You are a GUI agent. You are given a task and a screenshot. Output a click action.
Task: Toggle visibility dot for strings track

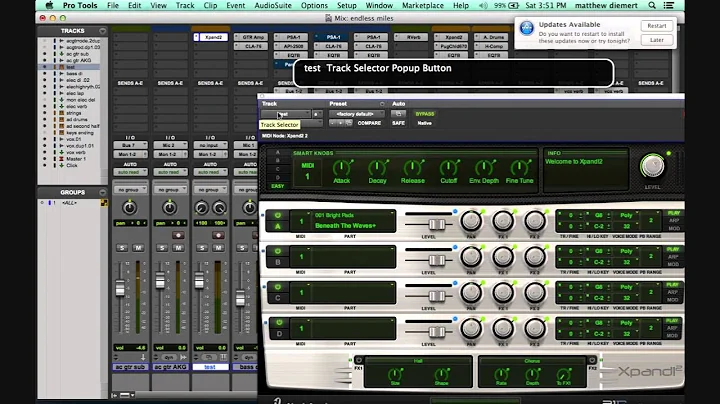pos(45,113)
